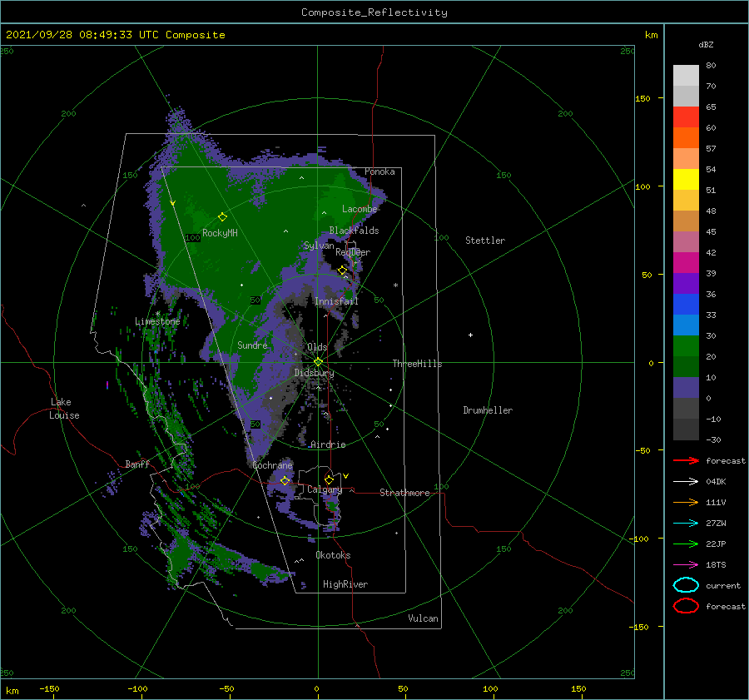
Task: Click the Composite_Reflectivity title
Action: (x=374, y=12)
